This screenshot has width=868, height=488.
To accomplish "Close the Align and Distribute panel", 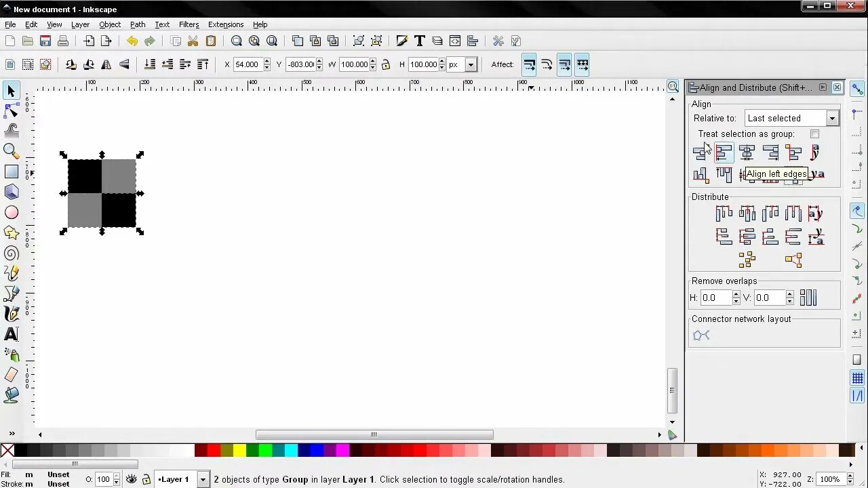I will coord(837,87).
